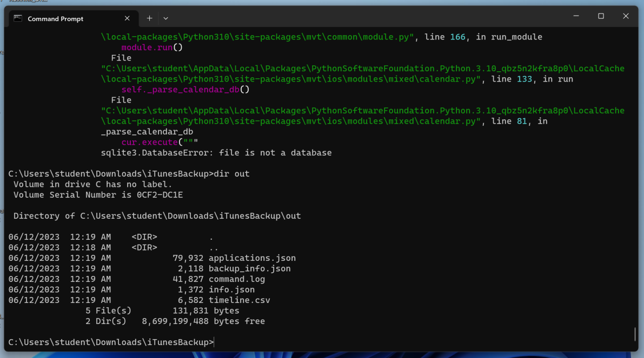The height and width of the screenshot is (358, 644).
Task: Click the Volume Serial Number line
Action: pos(98,195)
